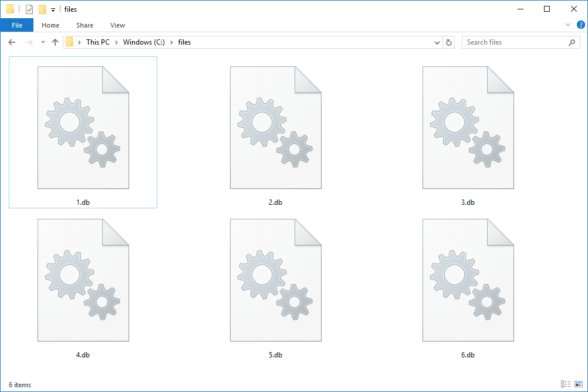Open the File menu
Viewport: 588px width, 392px height.
17,25
